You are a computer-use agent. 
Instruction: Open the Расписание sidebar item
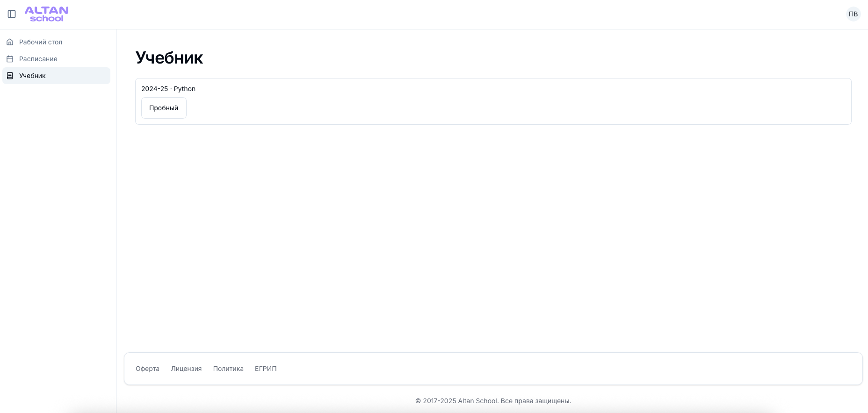click(38, 59)
